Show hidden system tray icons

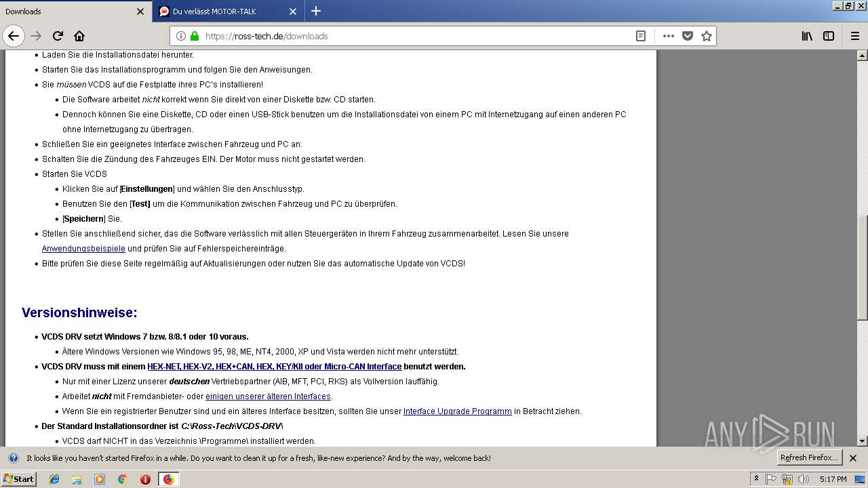tap(756, 479)
